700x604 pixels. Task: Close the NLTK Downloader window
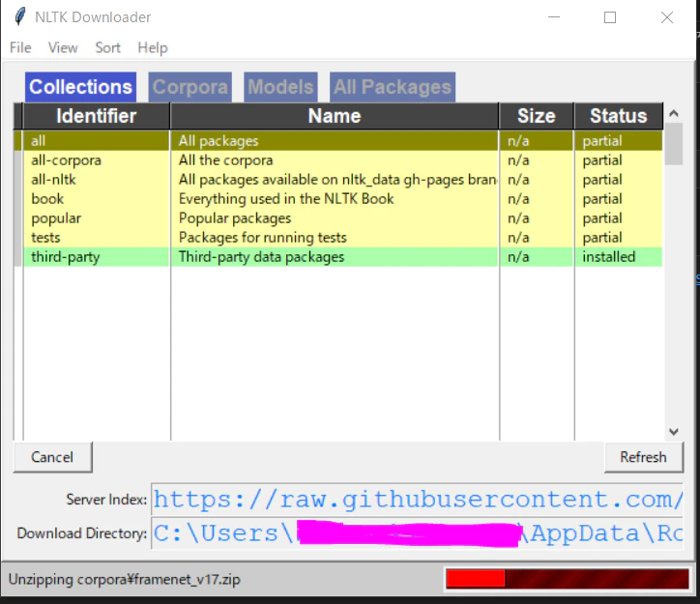[667, 17]
